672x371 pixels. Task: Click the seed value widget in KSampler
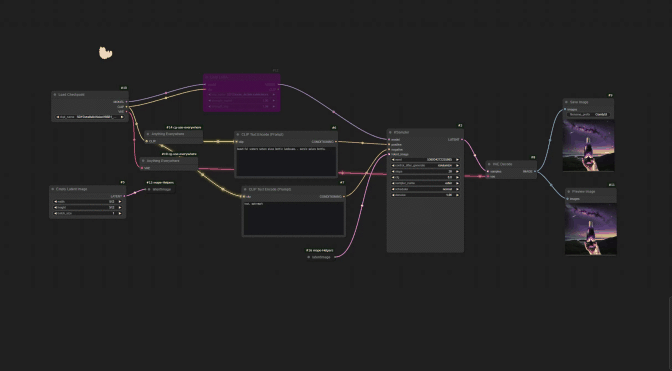(425, 159)
